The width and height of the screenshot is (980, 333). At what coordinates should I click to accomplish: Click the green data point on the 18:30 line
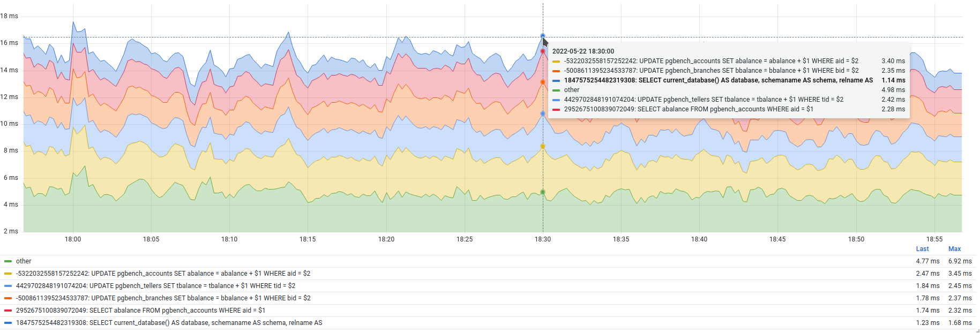tap(543, 192)
